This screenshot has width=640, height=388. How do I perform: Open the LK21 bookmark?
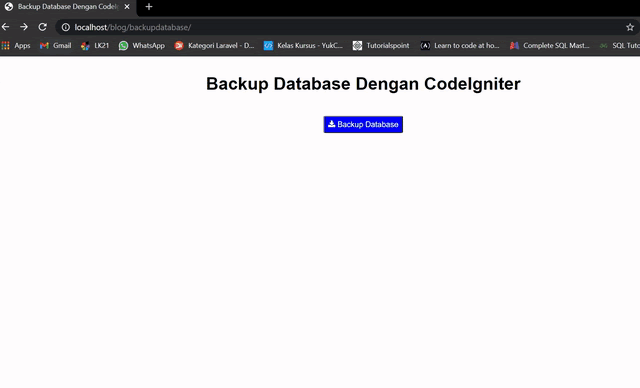click(x=95, y=46)
